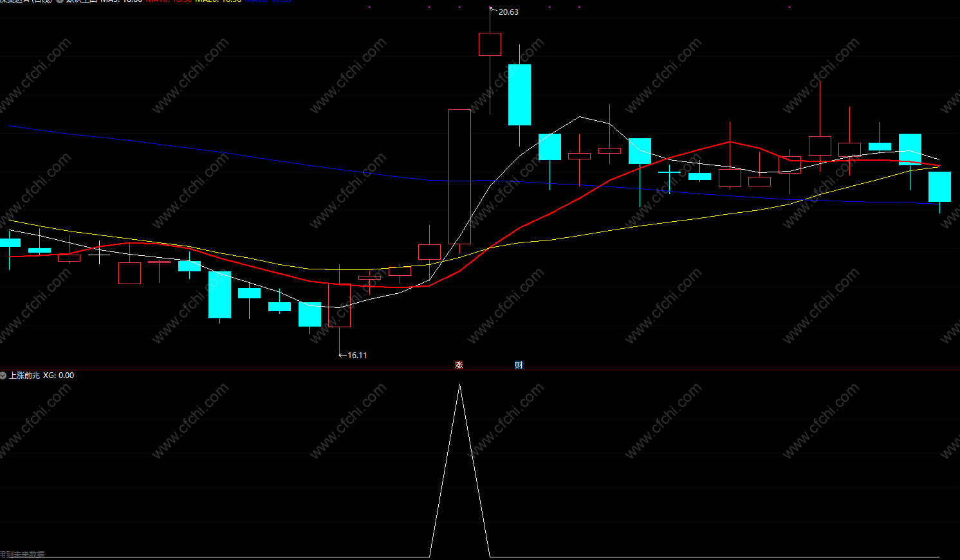
Task: Select the 16.11 low price label
Action: tap(357, 356)
